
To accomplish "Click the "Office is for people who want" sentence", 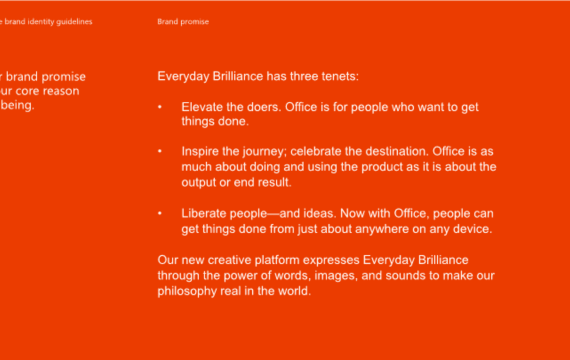I will tap(382, 107).
